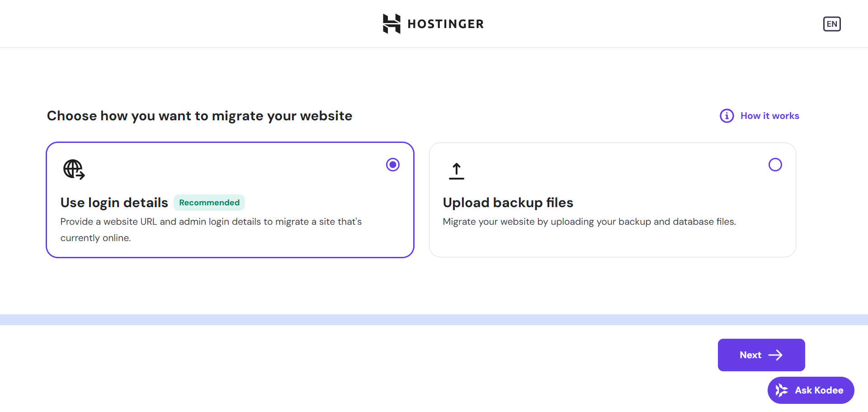Image resolution: width=868 pixels, height=412 pixels.
Task: Select the Upload backup files radio button
Action: (x=775, y=165)
